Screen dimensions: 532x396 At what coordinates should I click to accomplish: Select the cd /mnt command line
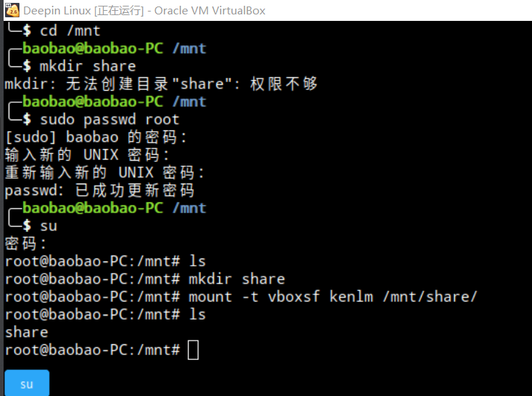(70, 31)
